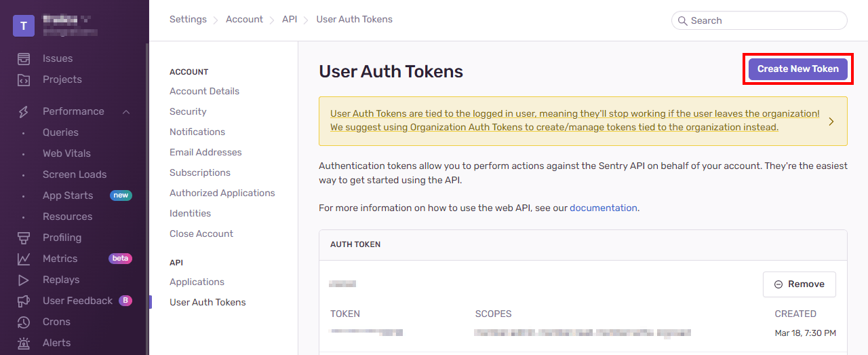The image size is (868, 355).
Task: Open the API documentation link
Action: (x=604, y=208)
